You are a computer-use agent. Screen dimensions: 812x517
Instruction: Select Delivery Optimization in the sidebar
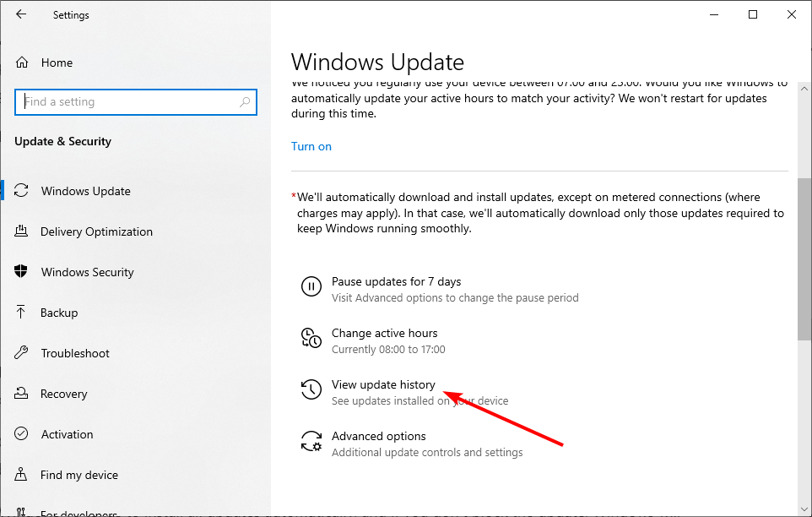(96, 231)
